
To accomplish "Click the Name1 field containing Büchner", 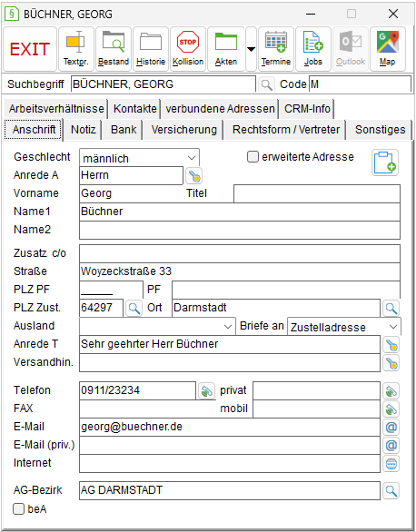I will click(240, 212).
